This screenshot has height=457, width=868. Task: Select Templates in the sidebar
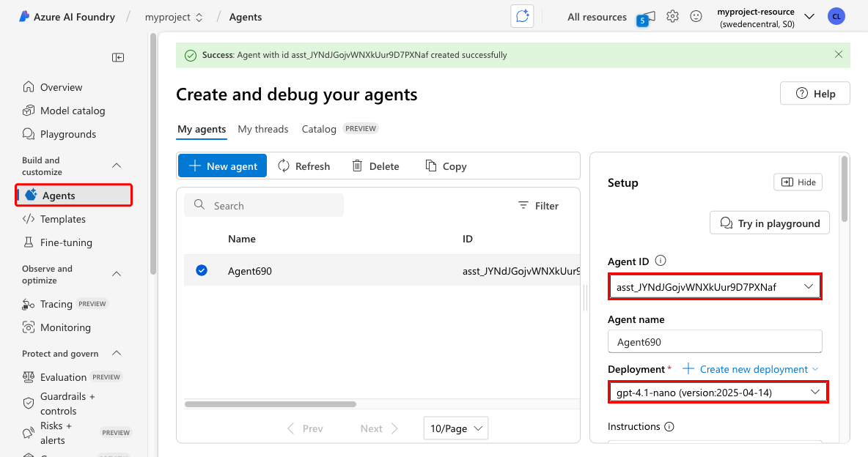click(64, 218)
